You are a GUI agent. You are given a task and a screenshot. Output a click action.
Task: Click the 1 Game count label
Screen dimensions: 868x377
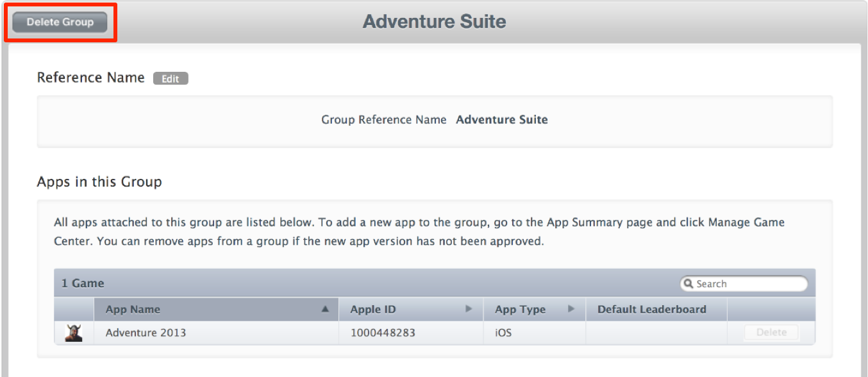(83, 283)
